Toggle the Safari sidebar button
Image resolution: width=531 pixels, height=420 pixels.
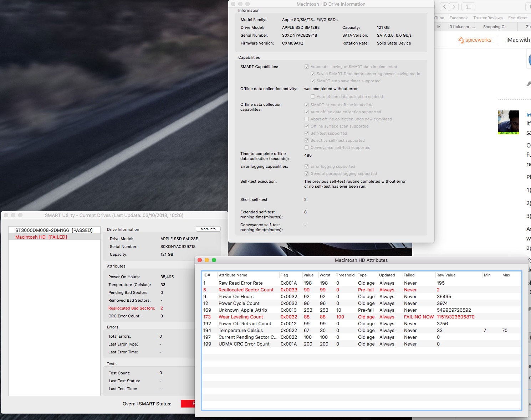pos(469,7)
